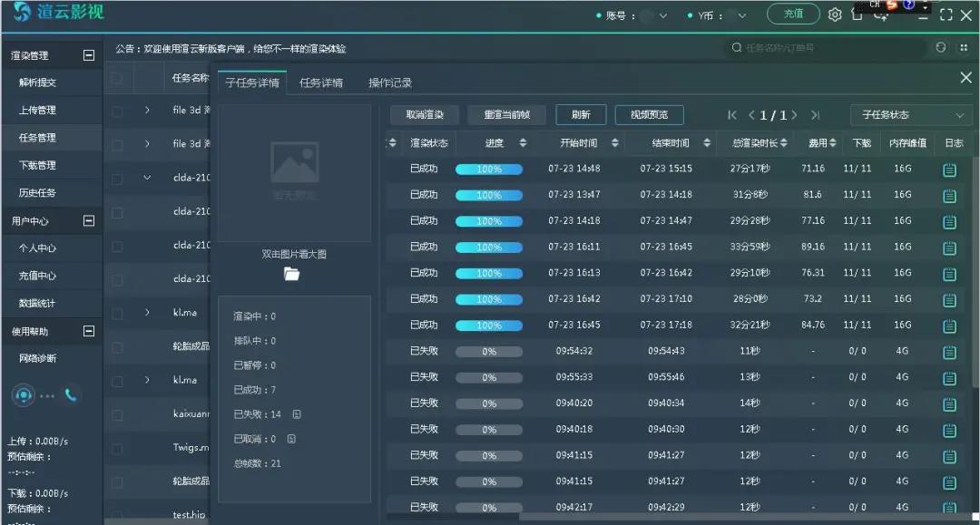Select the checkbox for the Twigs task row

click(x=117, y=448)
